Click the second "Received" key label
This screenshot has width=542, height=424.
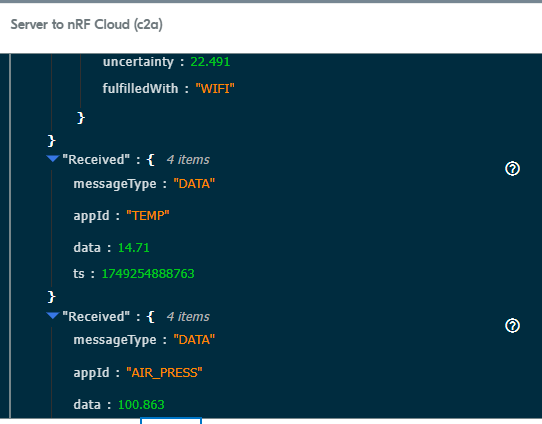96,317
